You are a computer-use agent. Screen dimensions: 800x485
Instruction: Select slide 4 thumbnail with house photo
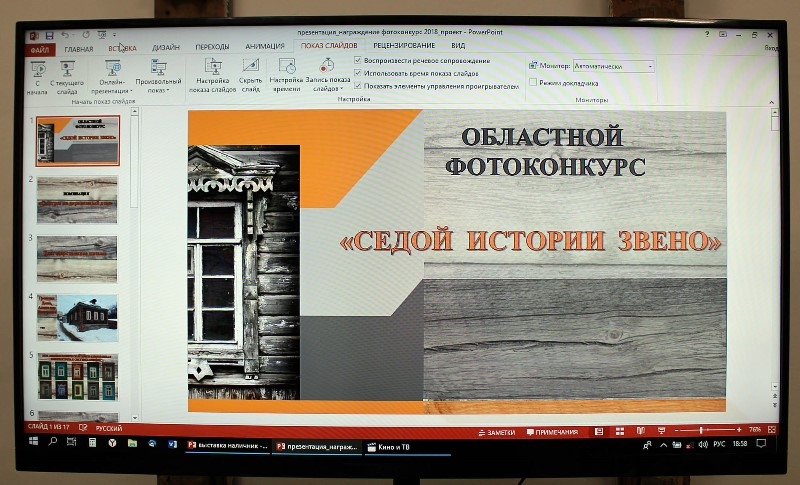pos(78,317)
